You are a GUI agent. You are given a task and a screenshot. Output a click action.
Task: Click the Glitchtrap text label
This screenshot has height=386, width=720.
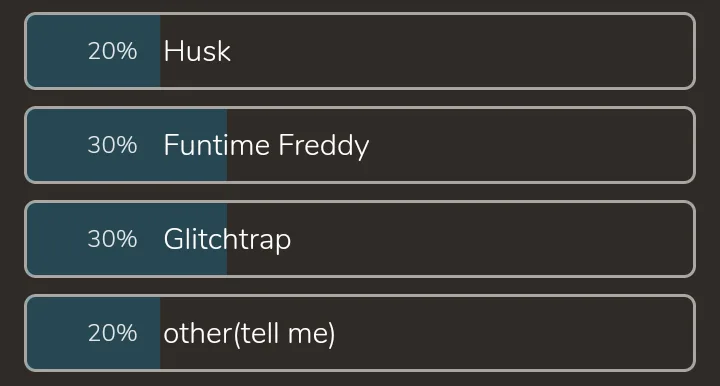[227, 240]
